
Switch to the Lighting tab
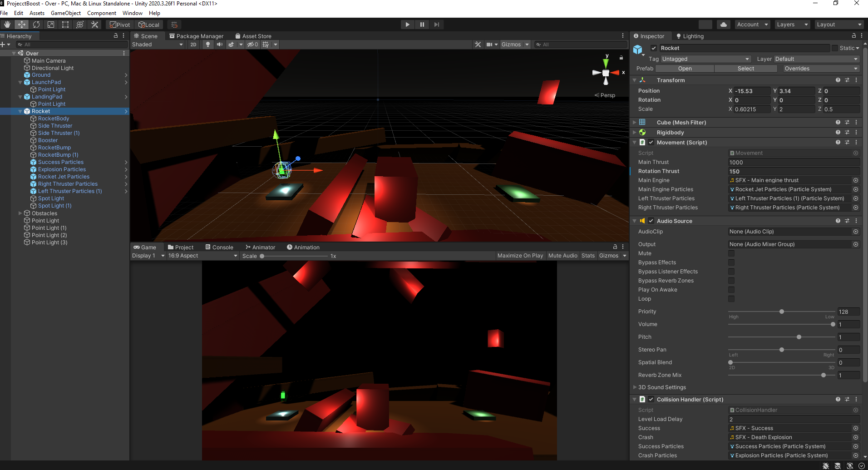(x=690, y=36)
